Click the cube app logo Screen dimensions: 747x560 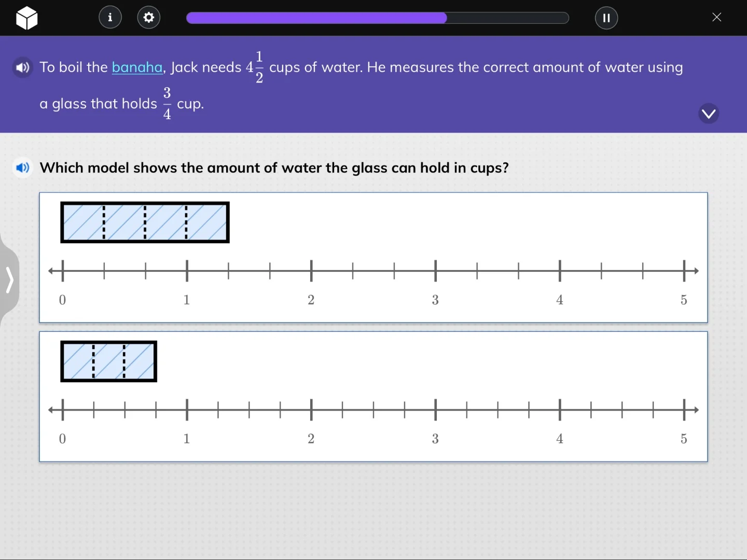(27, 18)
